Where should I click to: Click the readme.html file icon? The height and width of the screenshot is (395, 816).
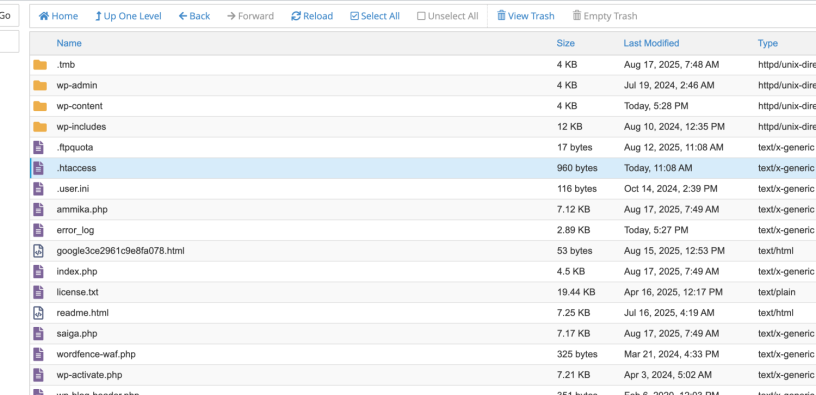tap(39, 313)
